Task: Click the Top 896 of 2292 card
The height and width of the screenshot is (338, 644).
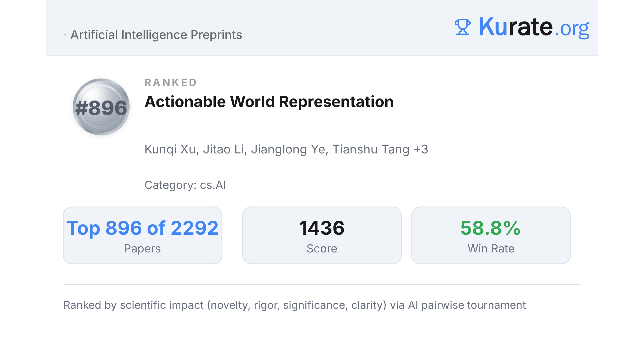Action: coord(142,235)
